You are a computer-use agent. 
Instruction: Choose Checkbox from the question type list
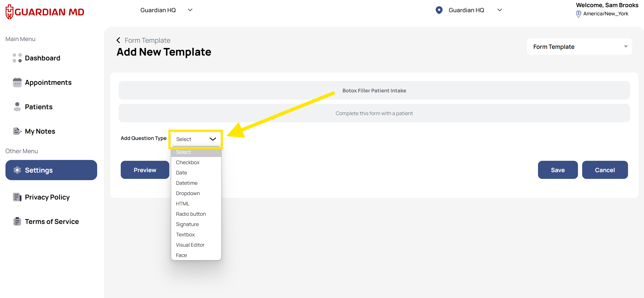click(x=187, y=162)
